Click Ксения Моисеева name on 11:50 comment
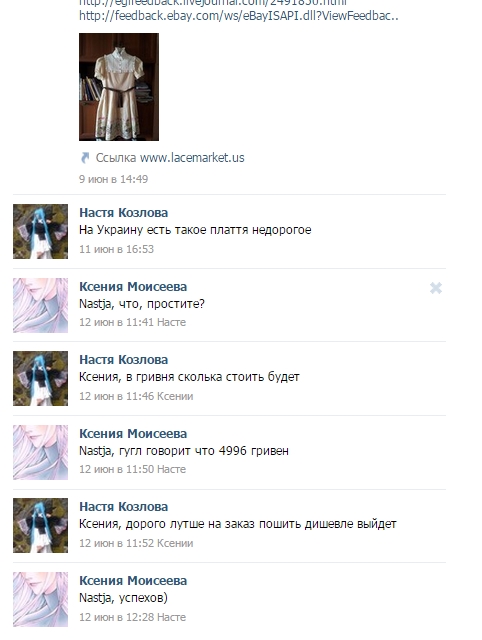Viewport: 482px width, 640px height. [133, 433]
